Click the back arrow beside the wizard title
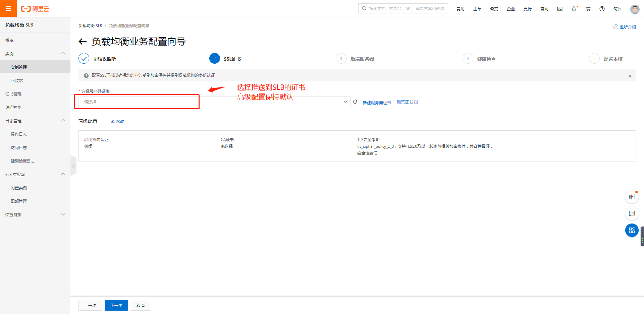This screenshot has height=314, width=644. point(83,42)
